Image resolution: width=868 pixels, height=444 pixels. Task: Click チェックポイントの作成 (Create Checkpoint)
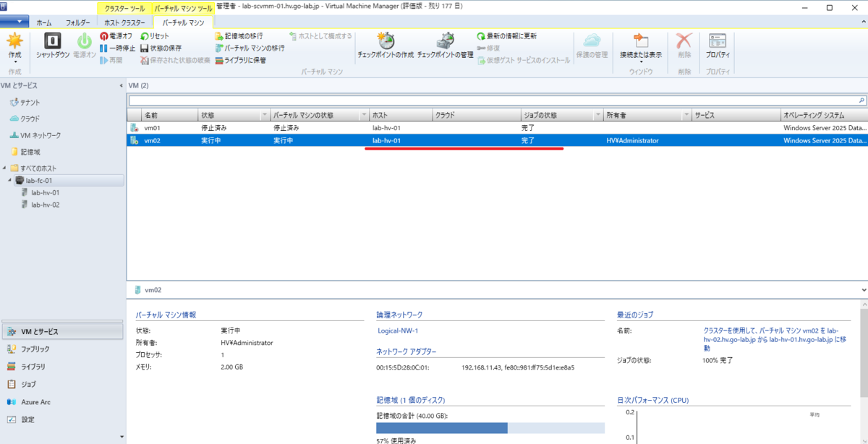point(386,46)
